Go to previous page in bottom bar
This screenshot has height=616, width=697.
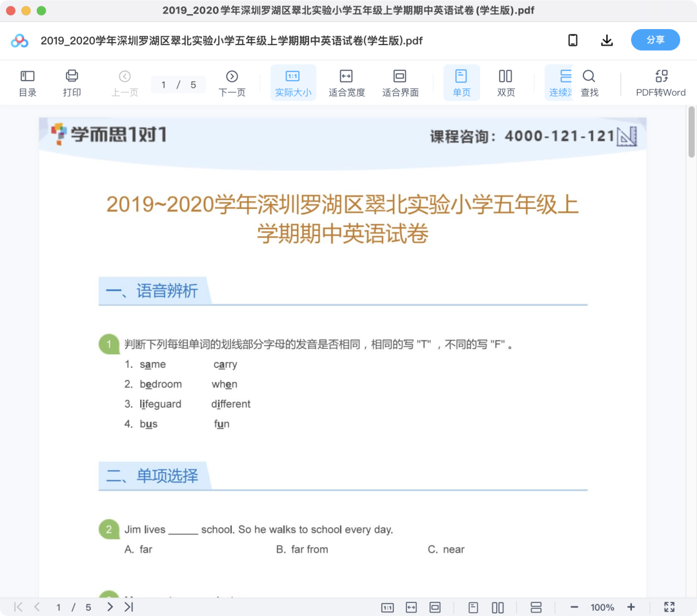37,607
